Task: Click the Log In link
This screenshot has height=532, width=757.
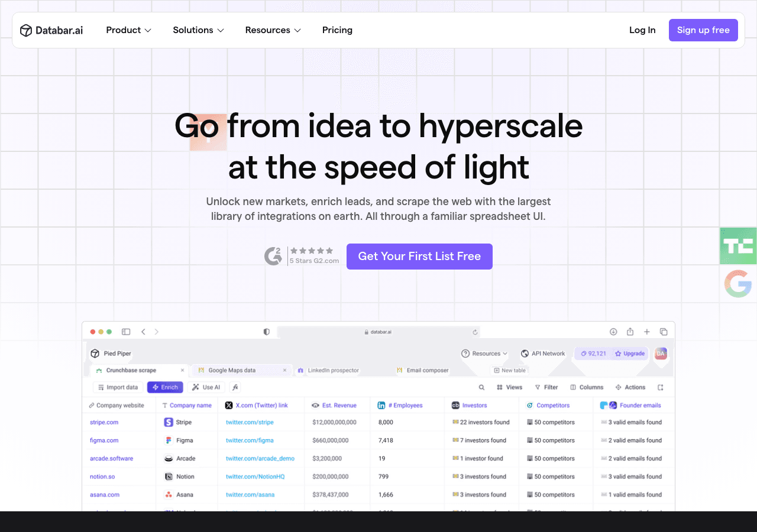Action: [x=642, y=30]
